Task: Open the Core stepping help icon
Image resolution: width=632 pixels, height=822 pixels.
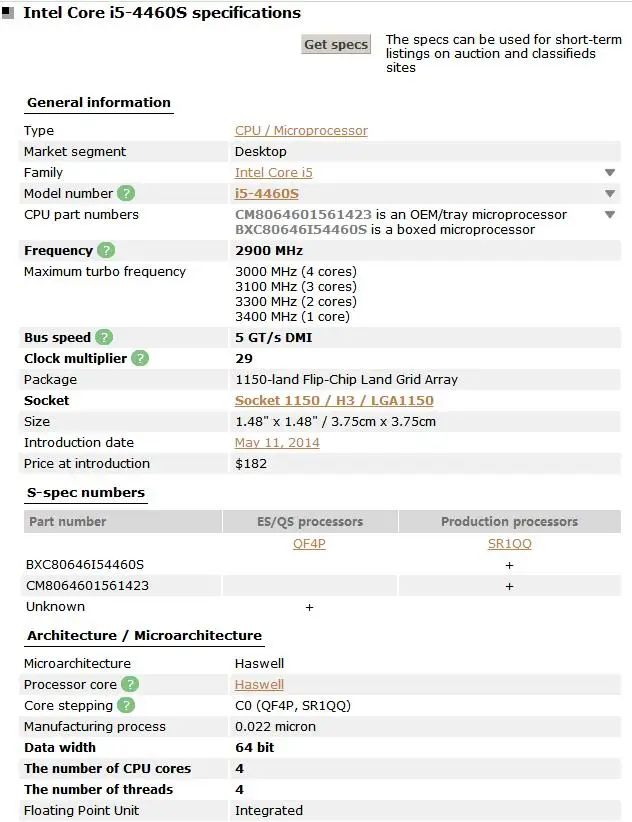Action: pos(125,706)
